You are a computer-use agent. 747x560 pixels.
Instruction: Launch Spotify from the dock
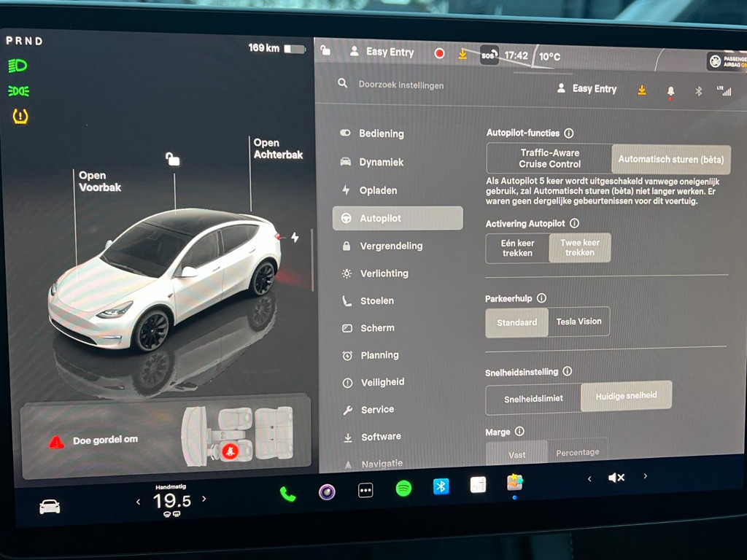tap(403, 489)
